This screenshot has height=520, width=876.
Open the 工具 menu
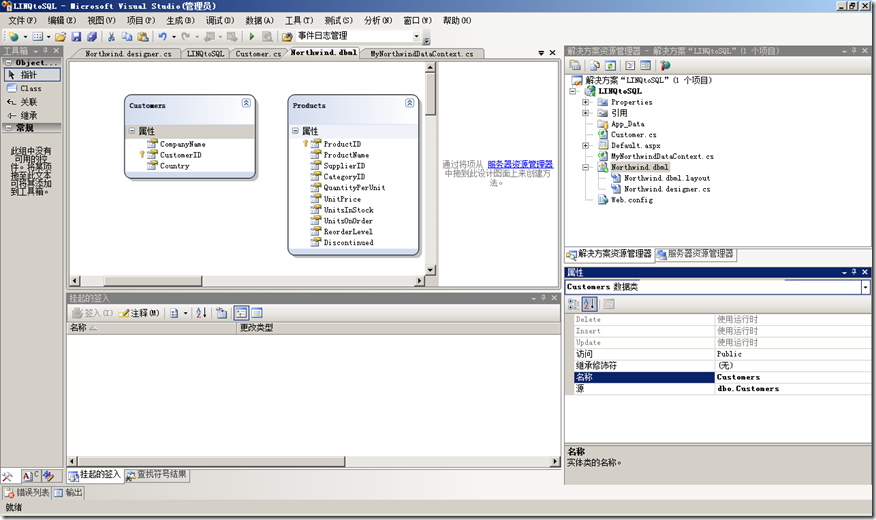pyautogui.click(x=299, y=20)
